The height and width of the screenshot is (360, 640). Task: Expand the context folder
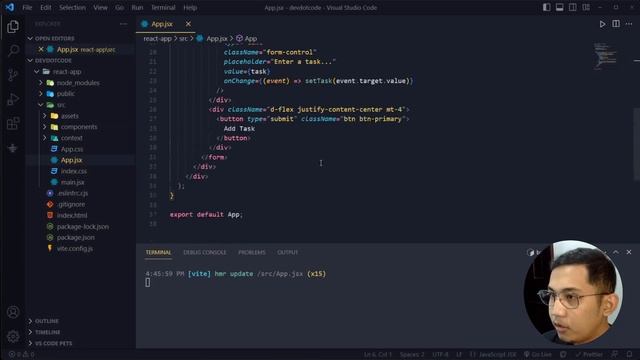(x=45, y=138)
